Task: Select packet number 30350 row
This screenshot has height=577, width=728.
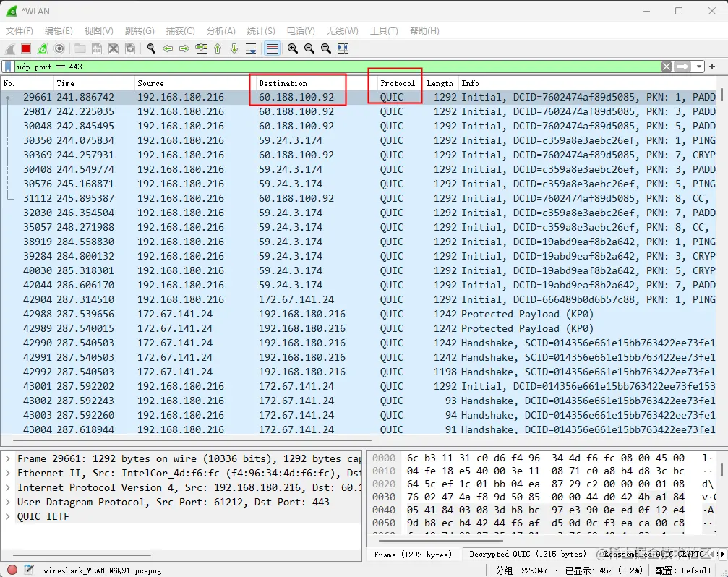Action: 359,140
